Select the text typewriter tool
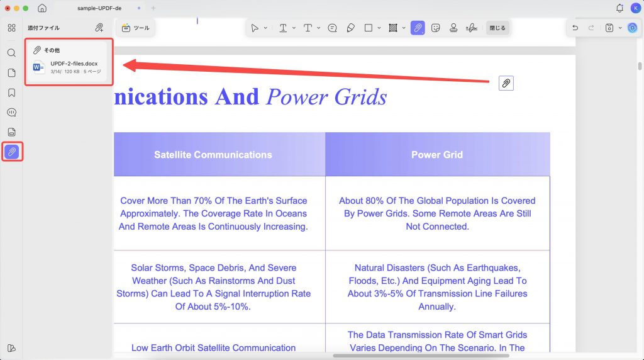The height and width of the screenshot is (360, 644). click(308, 28)
